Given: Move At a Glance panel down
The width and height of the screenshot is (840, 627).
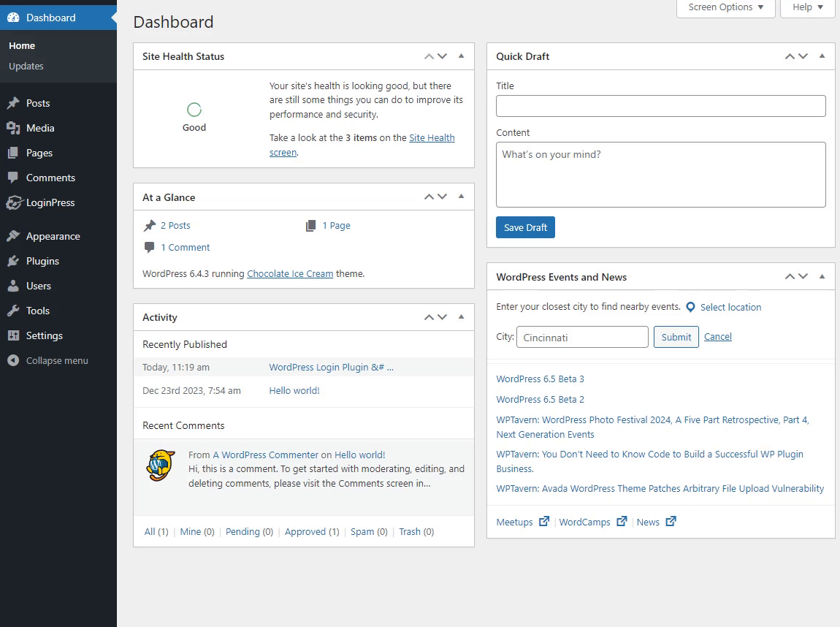Looking at the screenshot, I should [x=442, y=197].
